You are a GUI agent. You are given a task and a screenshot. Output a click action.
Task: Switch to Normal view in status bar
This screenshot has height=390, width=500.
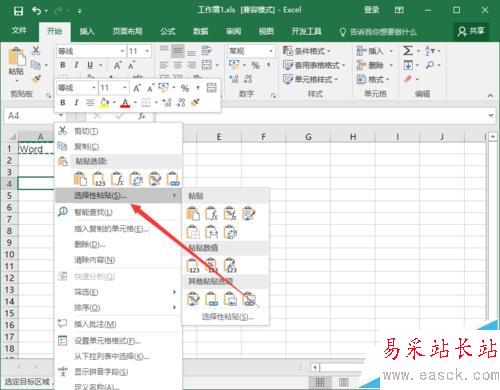320,382
